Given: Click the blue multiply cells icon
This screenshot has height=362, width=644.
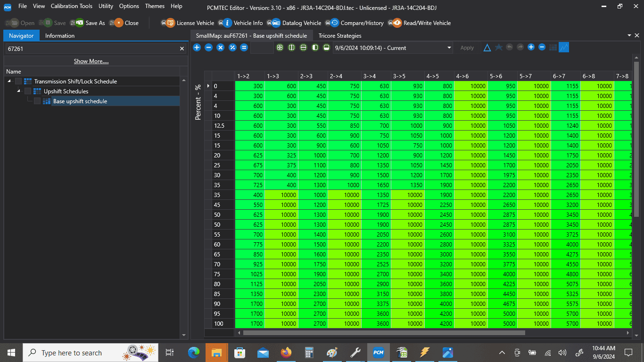Looking at the screenshot, I should [x=220, y=48].
